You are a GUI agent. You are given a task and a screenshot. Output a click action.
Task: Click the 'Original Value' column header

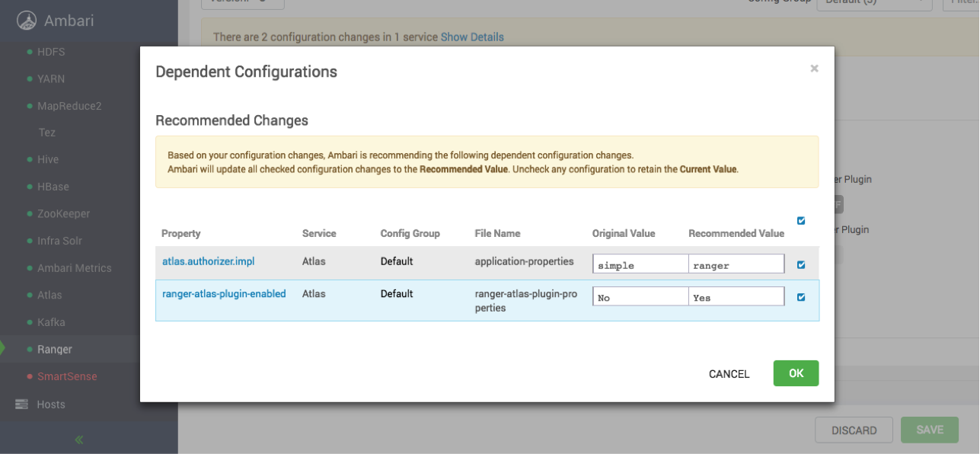[624, 234]
